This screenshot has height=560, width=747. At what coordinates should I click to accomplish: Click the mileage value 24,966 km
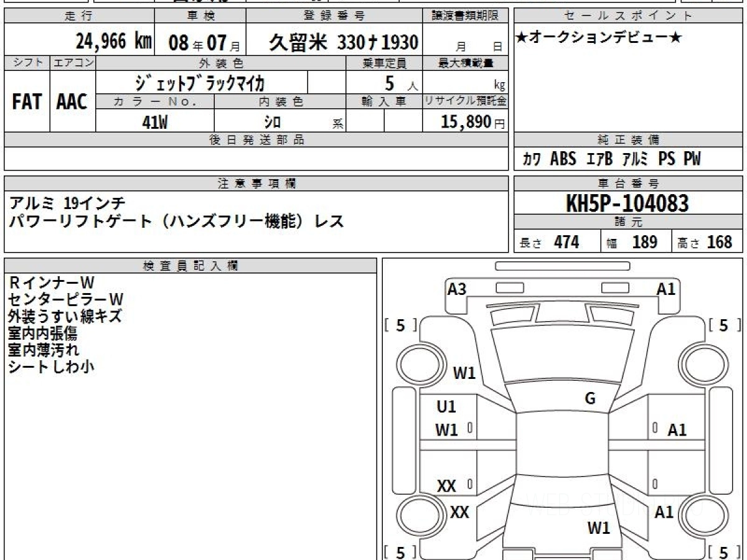(114, 42)
